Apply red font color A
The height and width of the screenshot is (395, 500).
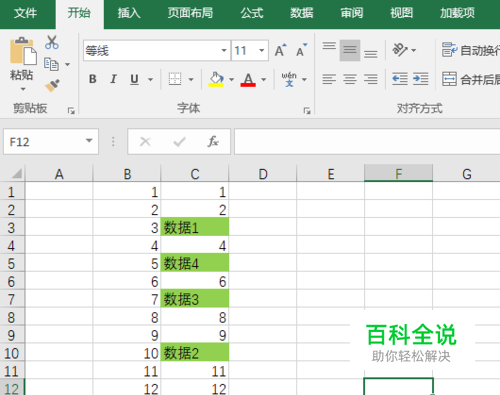(248, 79)
